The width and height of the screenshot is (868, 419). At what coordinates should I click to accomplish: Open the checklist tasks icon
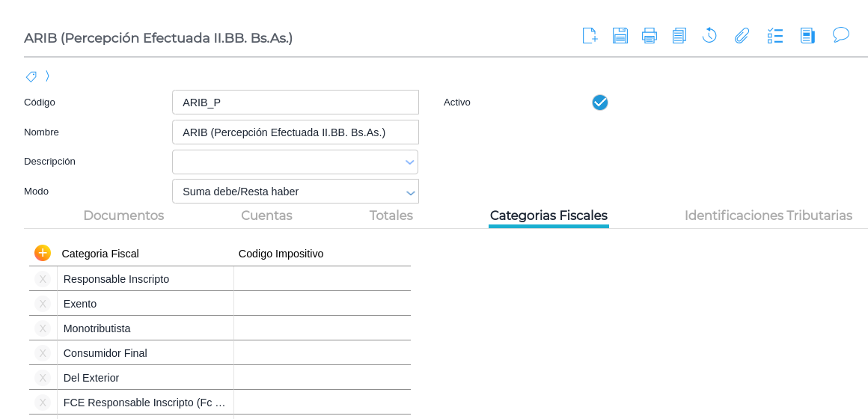775,35
